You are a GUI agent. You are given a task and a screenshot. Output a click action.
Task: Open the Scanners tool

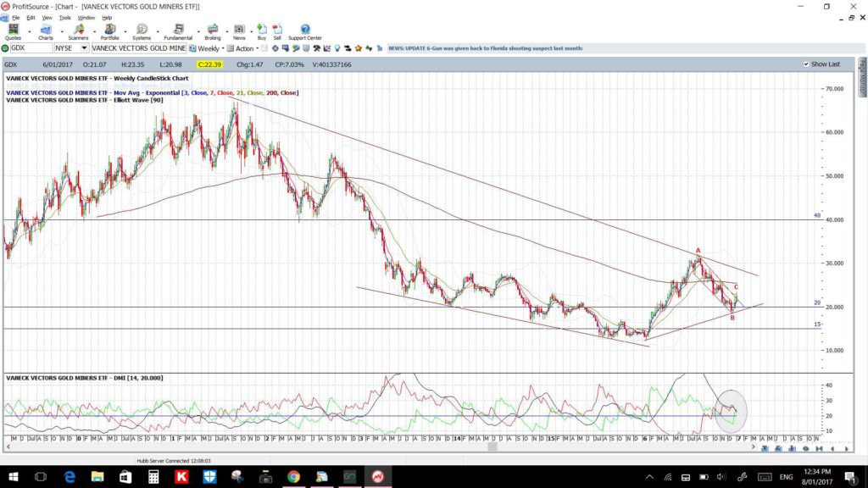(x=78, y=32)
